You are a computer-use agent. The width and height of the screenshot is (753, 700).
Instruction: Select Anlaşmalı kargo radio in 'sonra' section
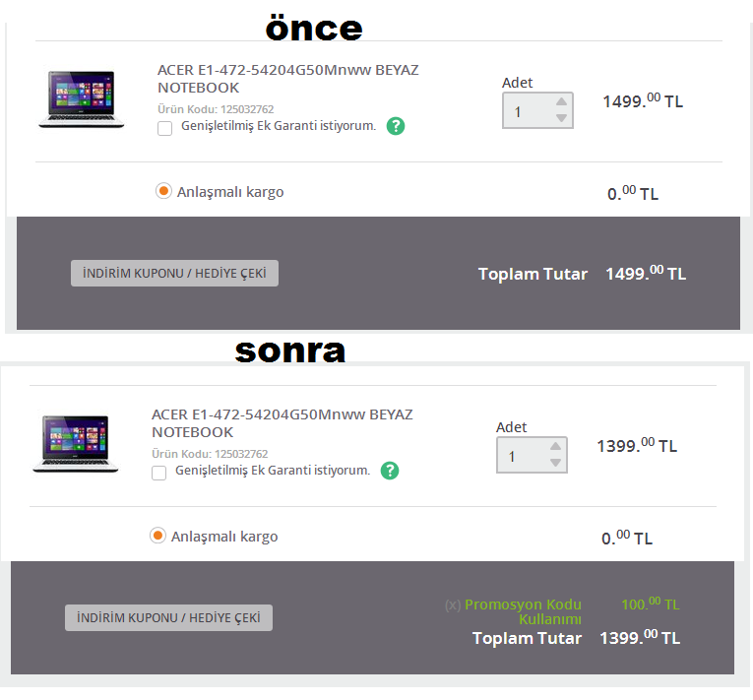point(158,536)
